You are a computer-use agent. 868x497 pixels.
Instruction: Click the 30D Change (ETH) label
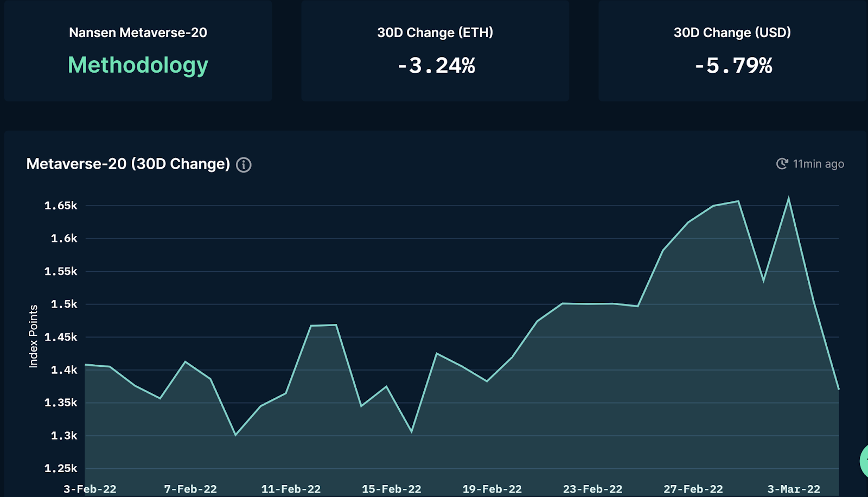435,33
